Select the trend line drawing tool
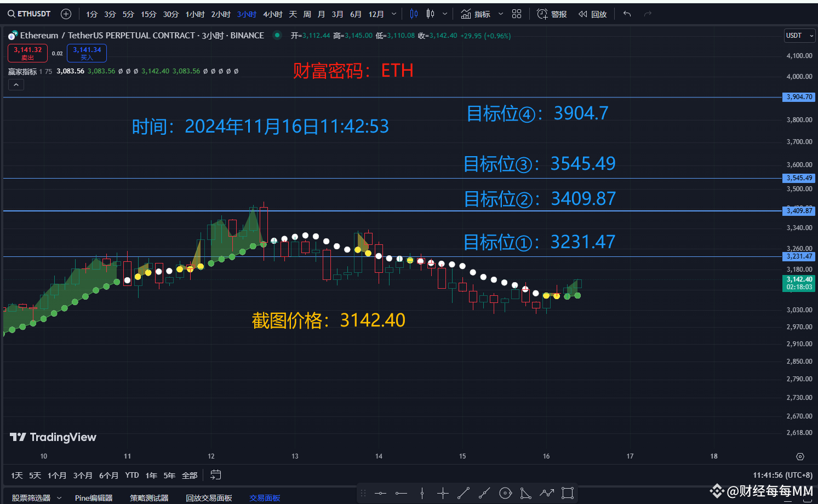Screen dimensions: 818x504 coord(464,493)
